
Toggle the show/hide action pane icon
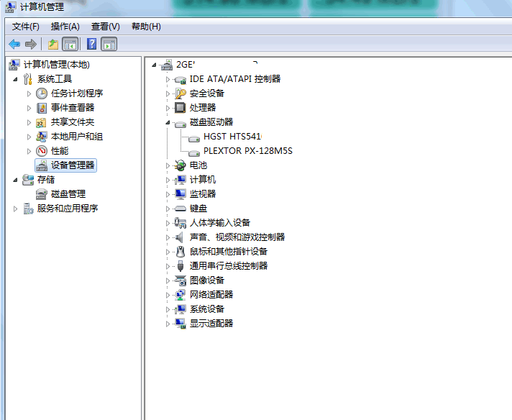pos(109,44)
